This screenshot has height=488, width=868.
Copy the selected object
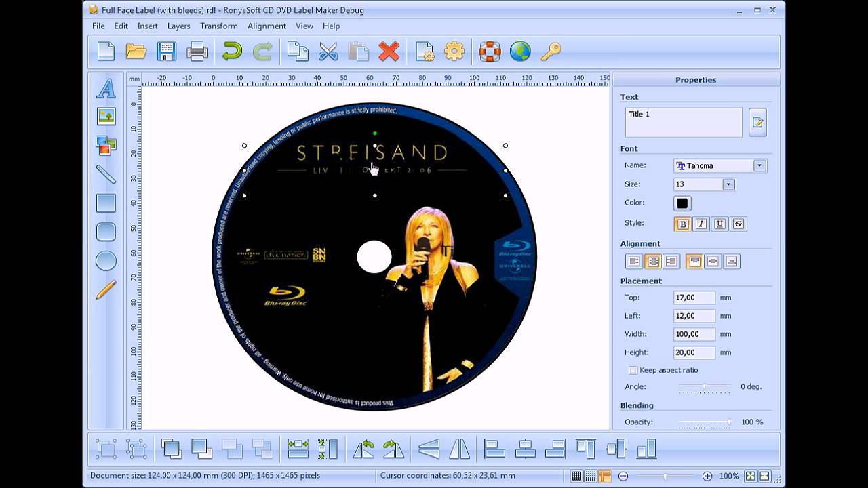pyautogui.click(x=297, y=52)
